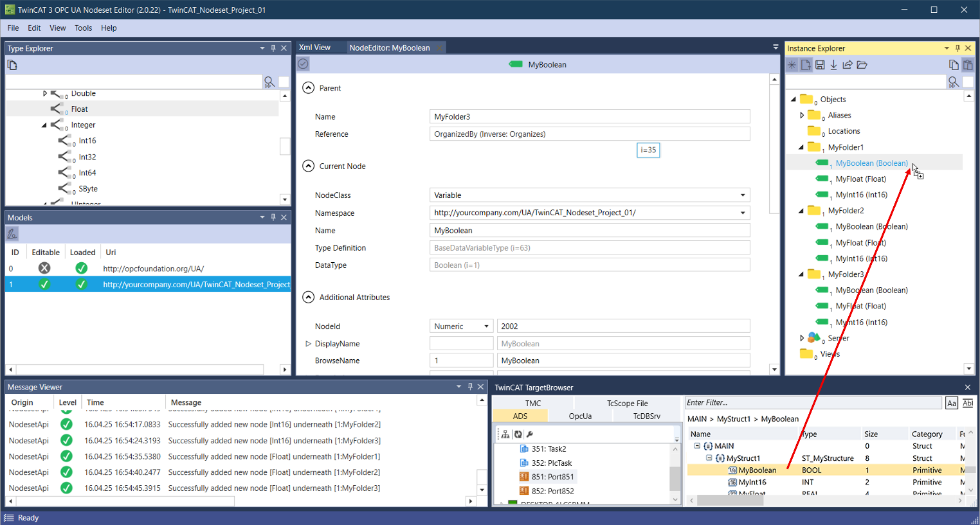Click the copy icon in Instance Explorer toolbar
The width and height of the screenshot is (980, 525).
954,65
